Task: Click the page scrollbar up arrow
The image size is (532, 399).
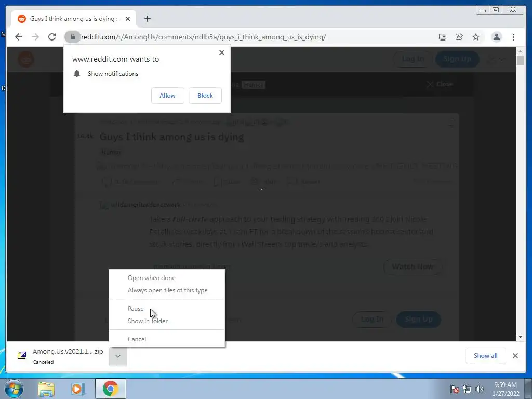Action: [x=520, y=51]
